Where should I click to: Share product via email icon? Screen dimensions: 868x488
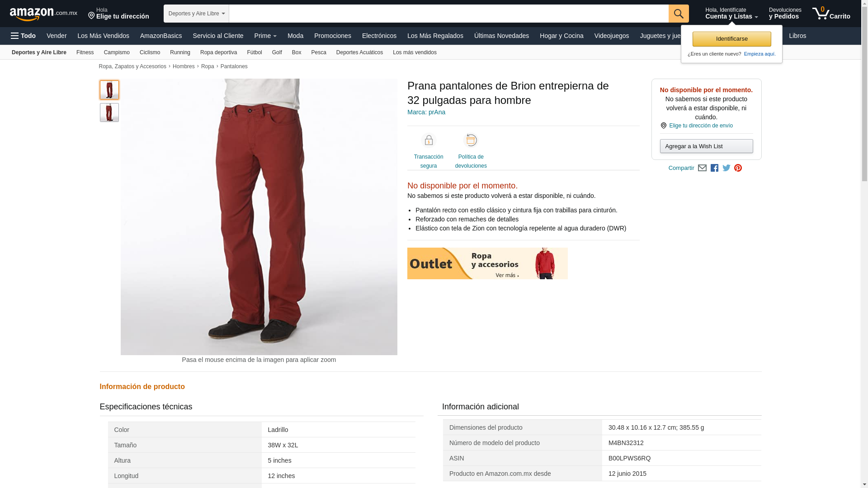(702, 168)
